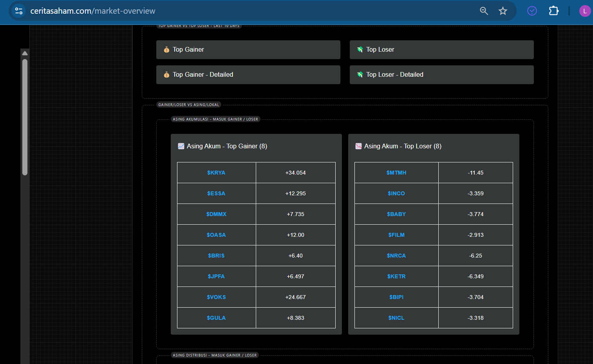Open the $JPFA stock link
Screen dimensions: 593x364
(x=216, y=276)
